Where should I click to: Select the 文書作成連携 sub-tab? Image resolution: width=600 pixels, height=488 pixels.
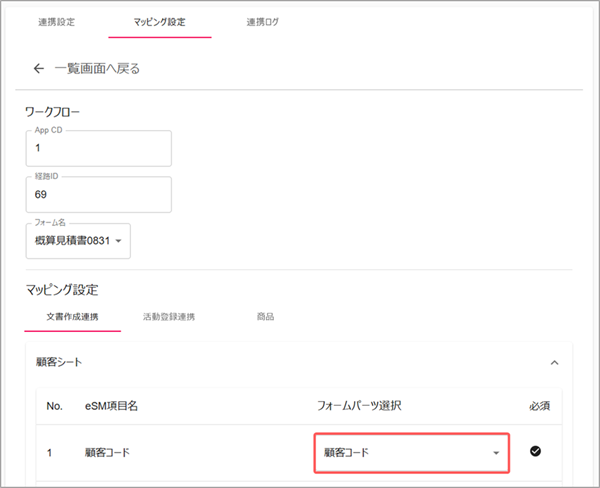(73, 317)
